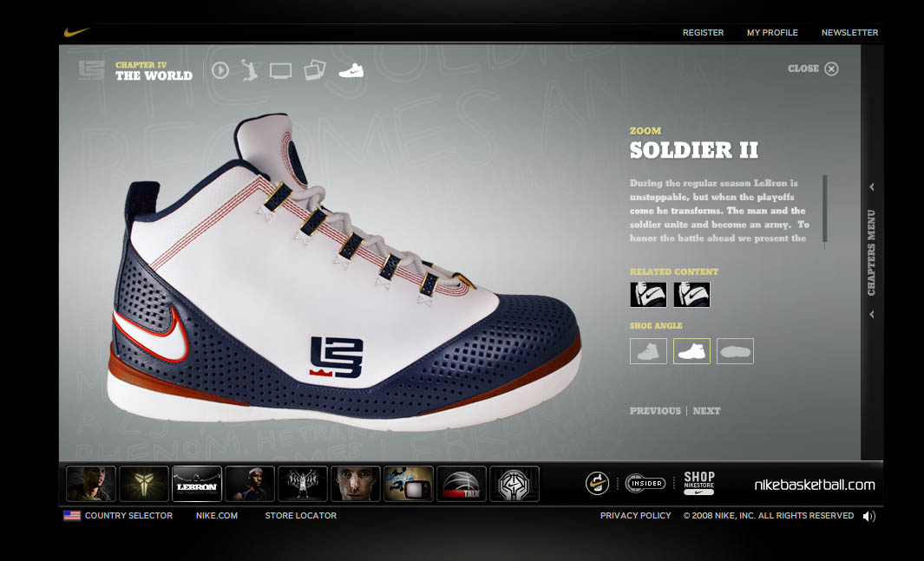The width and height of the screenshot is (924, 561).
Task: Click the Soldier II shoe image
Action: [x=344, y=274]
